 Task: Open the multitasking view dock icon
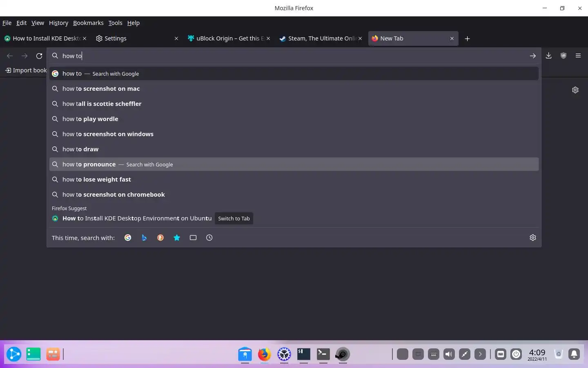tap(53, 354)
